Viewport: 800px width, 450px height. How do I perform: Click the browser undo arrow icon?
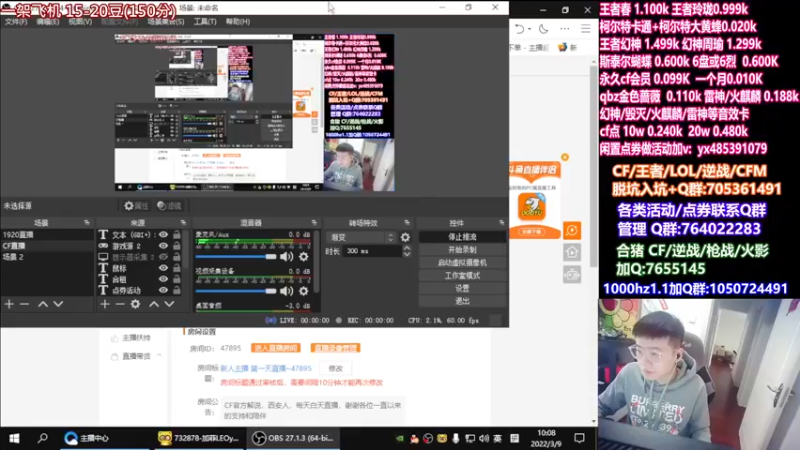pos(519,29)
